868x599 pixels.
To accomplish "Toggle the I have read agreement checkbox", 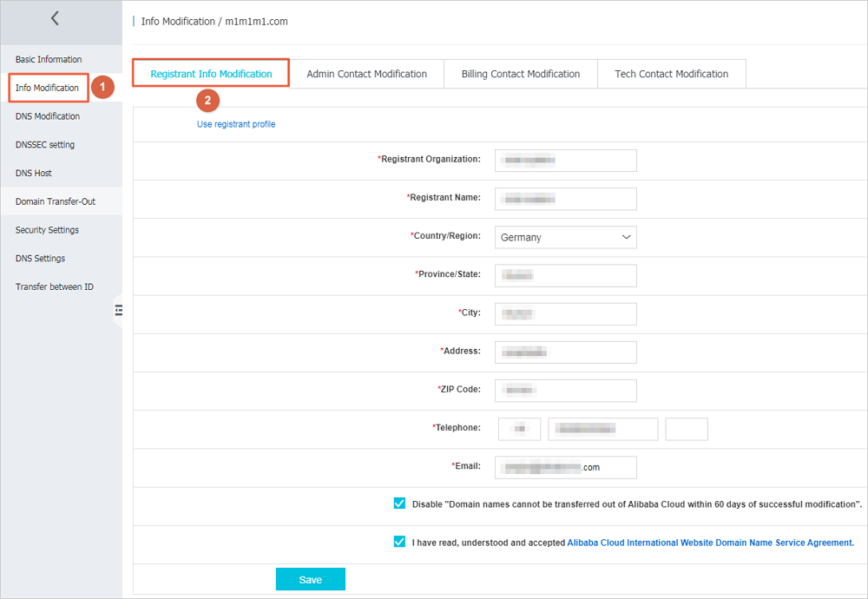I will [x=399, y=542].
